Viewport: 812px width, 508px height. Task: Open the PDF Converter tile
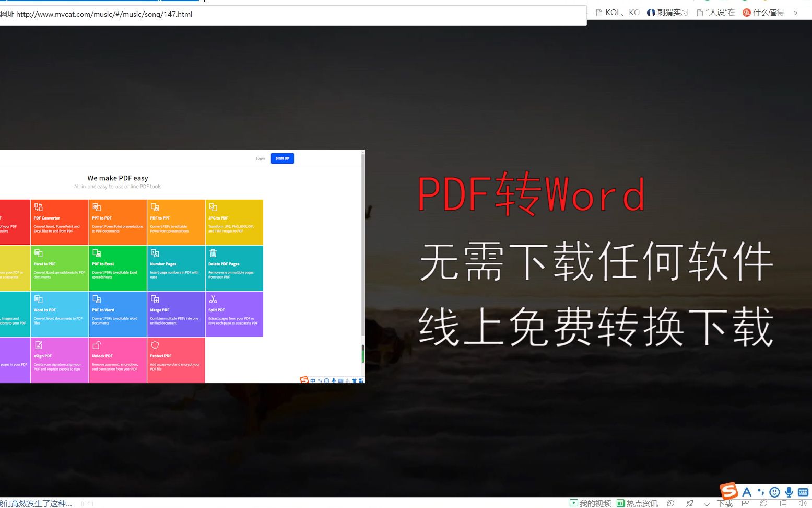[60, 222]
